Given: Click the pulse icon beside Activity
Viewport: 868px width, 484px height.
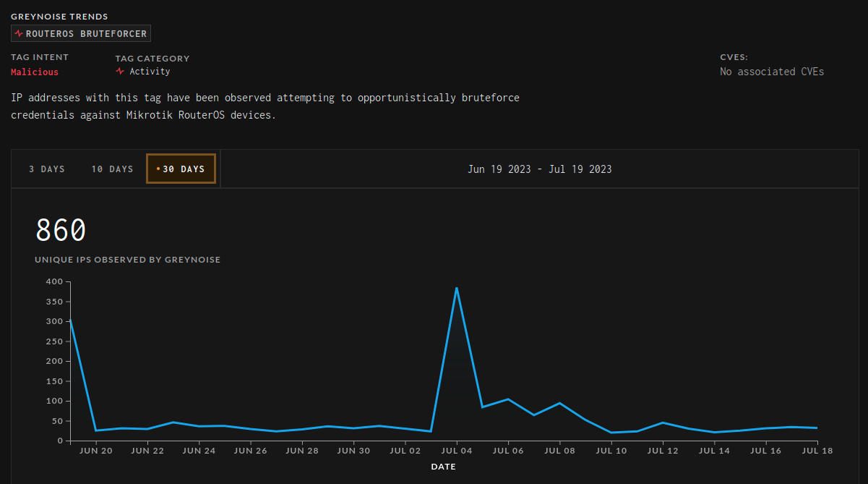Looking at the screenshot, I should 120,72.
